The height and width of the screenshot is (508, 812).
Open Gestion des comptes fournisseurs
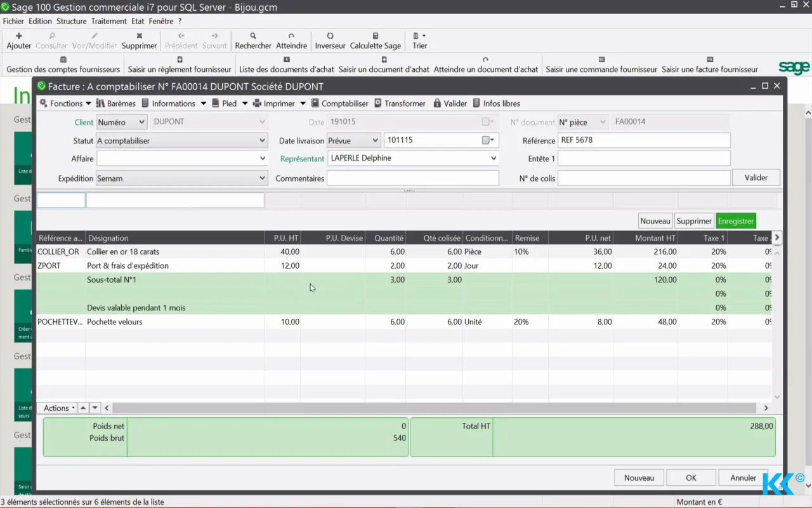[63, 65]
